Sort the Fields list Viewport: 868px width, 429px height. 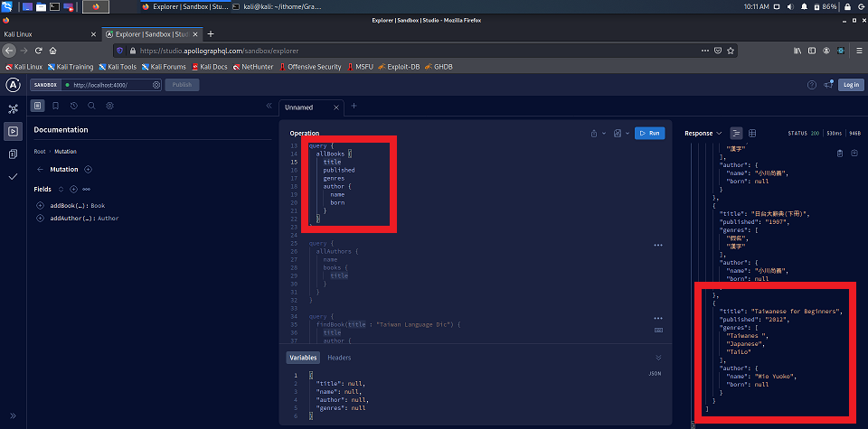61,189
